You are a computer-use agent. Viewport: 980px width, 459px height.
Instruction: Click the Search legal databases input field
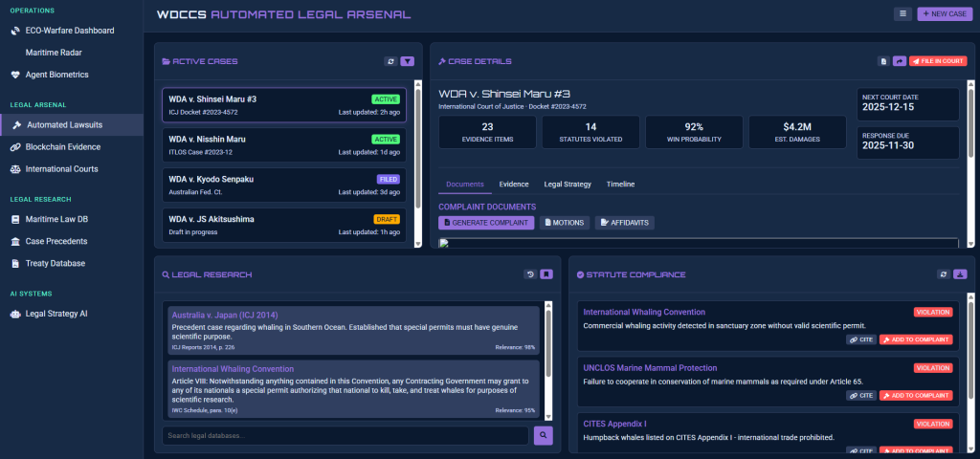click(345, 436)
